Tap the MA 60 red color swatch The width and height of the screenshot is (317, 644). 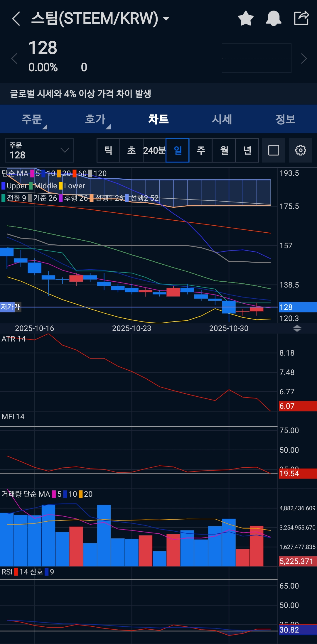click(x=75, y=173)
